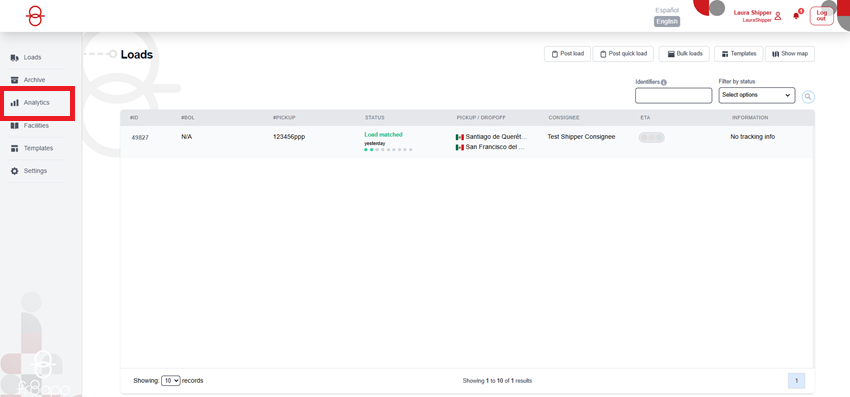Click the STATUS column header
Image resolution: width=850 pixels, height=397 pixels.
pos(375,118)
